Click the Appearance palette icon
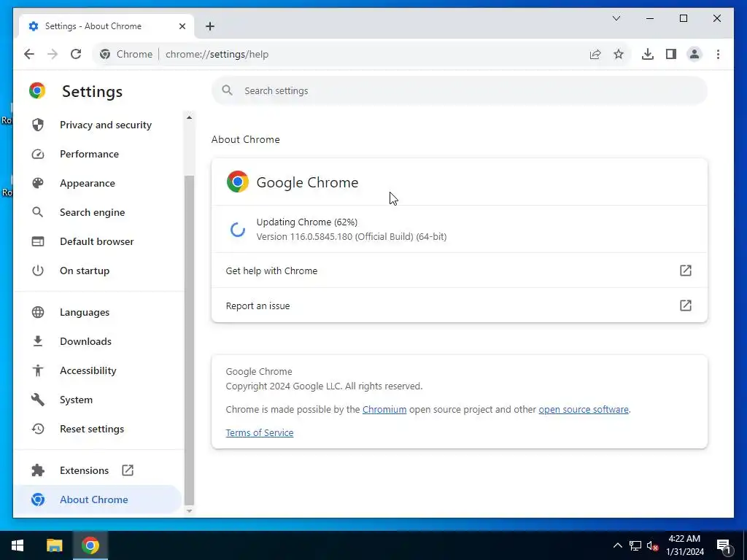 (38, 183)
